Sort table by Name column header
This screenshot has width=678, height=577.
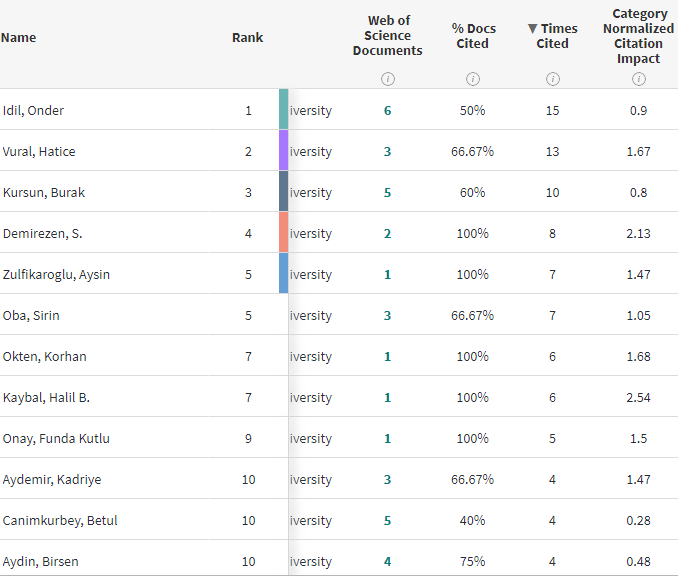19,38
